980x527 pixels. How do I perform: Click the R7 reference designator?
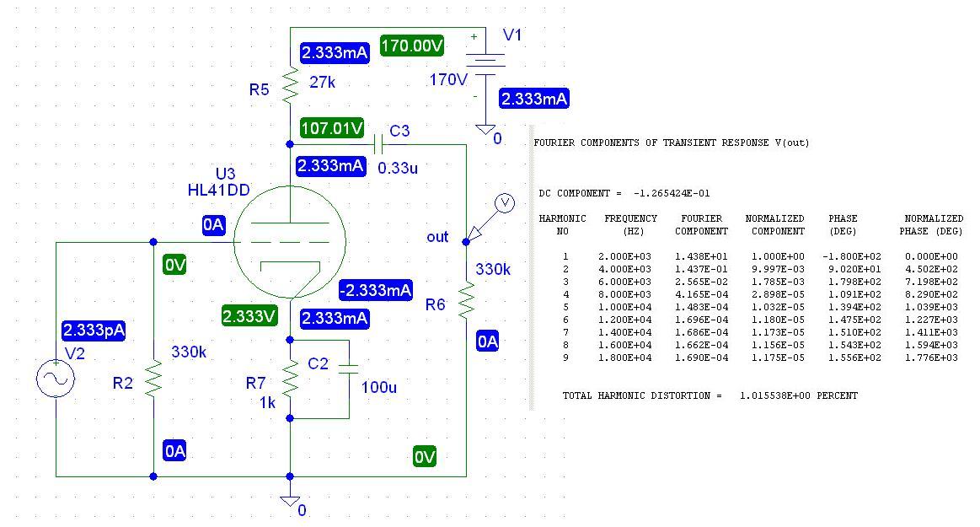255,383
